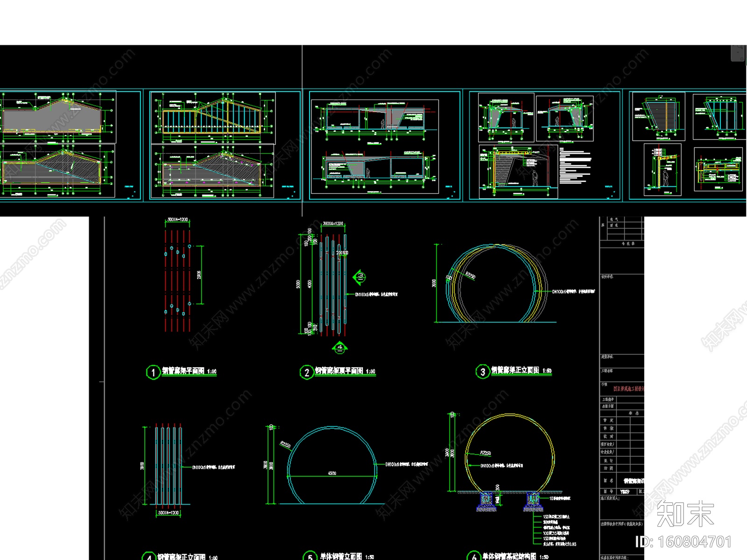Open the gray roof plan sheet thumbnail
The width and height of the screenshot is (747, 560).
tap(70, 146)
